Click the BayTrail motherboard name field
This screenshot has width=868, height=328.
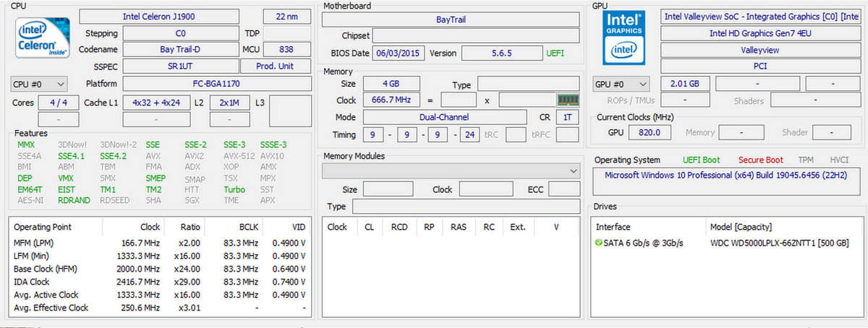(450, 20)
